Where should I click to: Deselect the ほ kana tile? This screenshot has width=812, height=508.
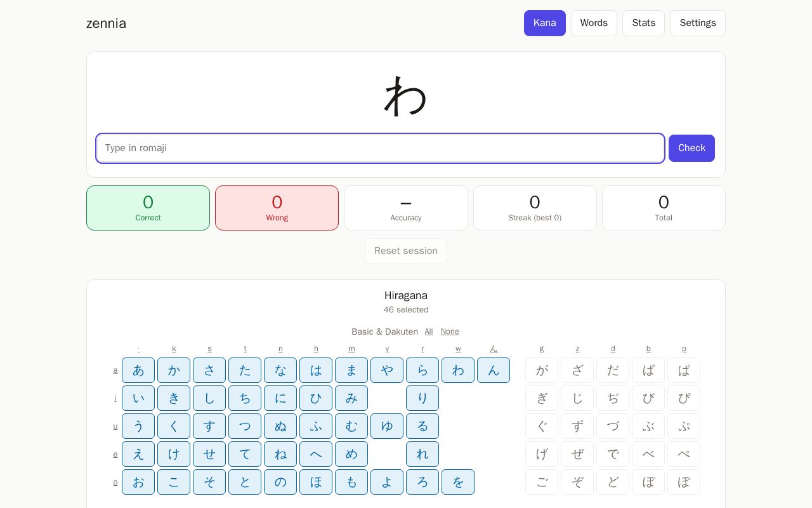(x=316, y=482)
